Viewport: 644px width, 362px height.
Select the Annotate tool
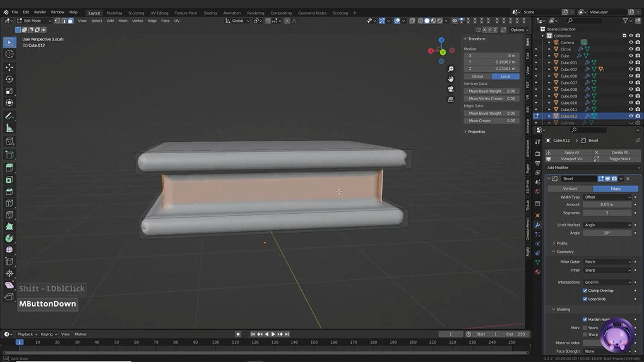point(9,117)
